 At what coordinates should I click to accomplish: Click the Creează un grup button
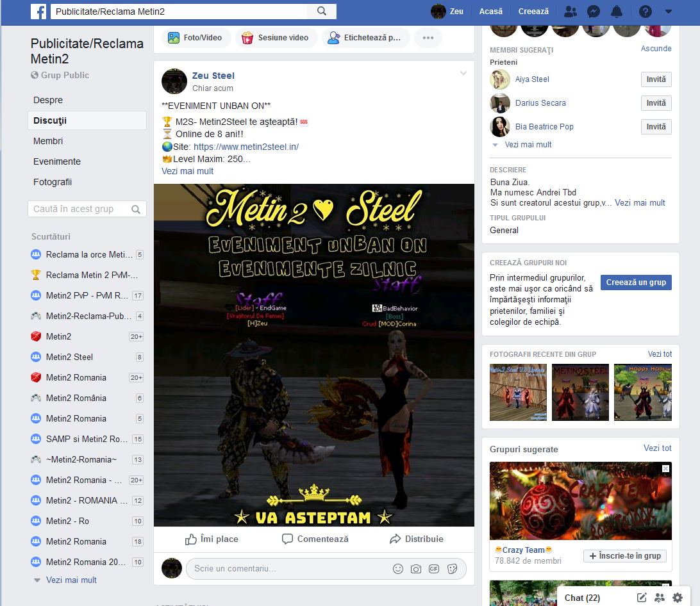pos(636,283)
